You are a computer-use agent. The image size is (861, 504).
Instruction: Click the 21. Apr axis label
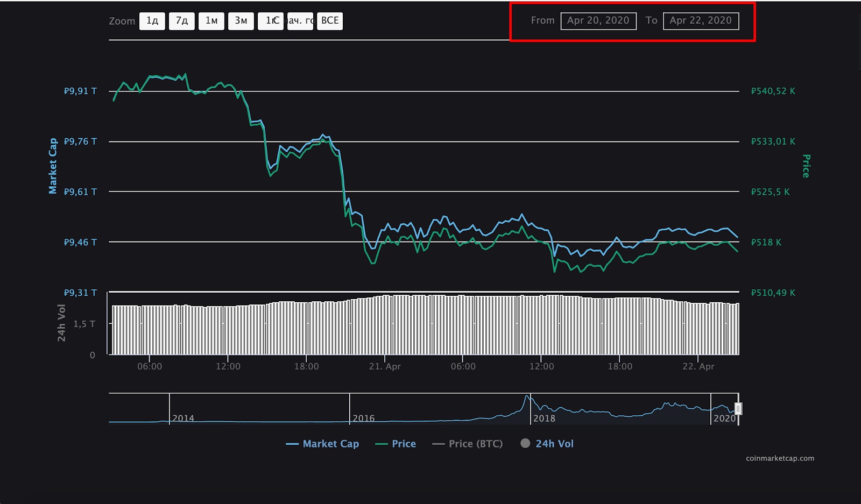click(385, 366)
